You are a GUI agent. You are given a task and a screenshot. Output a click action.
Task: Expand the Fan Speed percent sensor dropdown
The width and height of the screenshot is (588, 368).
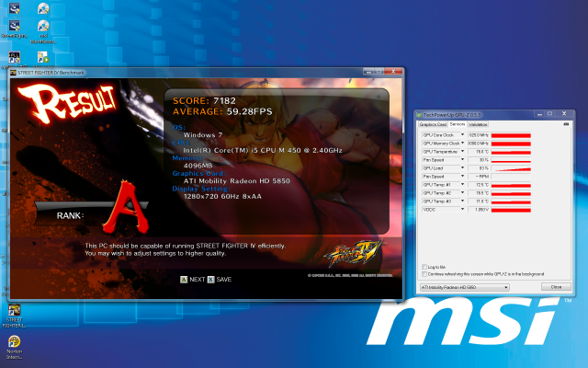(462, 159)
